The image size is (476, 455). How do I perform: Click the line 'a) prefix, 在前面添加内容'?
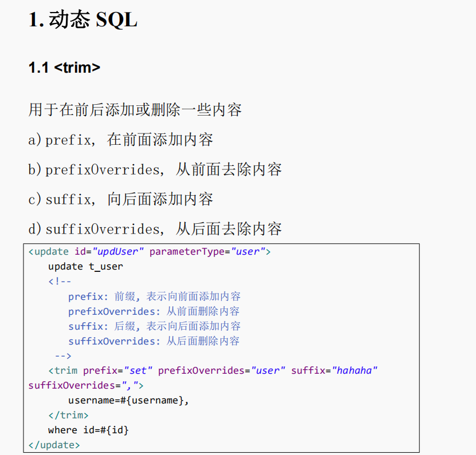[120, 140]
